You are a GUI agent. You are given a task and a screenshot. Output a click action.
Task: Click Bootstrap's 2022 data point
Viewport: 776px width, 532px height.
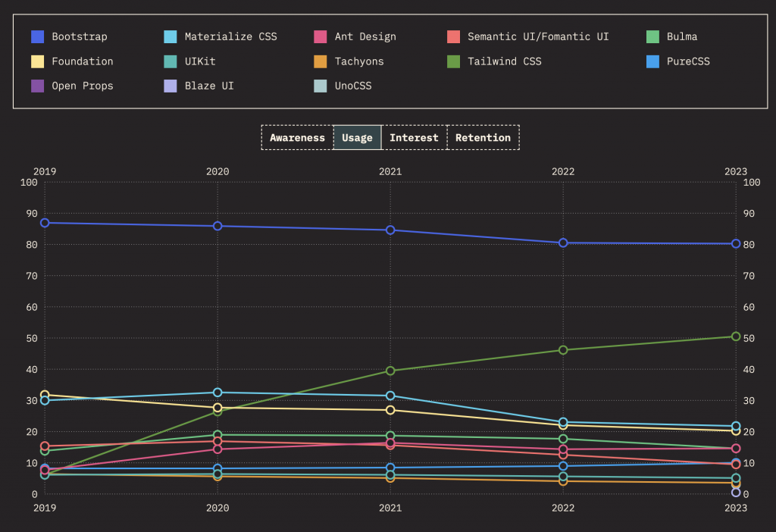click(x=563, y=243)
